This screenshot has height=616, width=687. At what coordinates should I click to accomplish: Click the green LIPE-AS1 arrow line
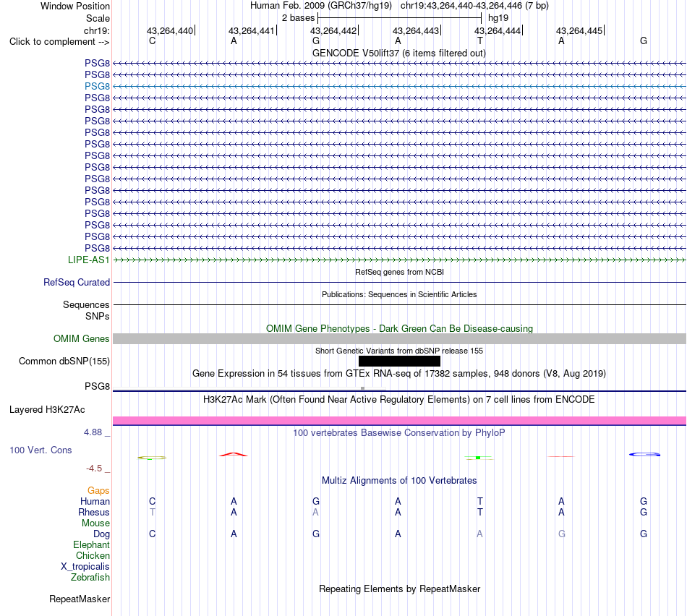(400, 260)
